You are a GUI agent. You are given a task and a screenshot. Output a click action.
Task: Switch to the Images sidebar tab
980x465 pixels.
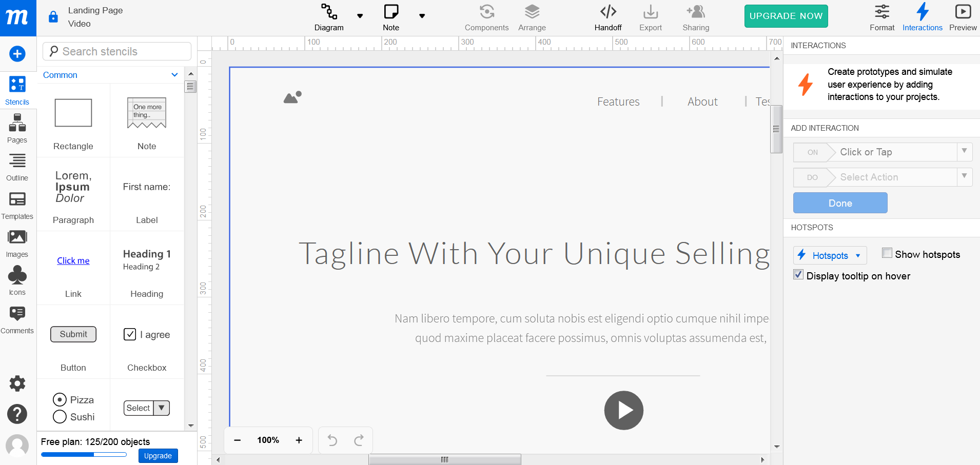click(17, 243)
